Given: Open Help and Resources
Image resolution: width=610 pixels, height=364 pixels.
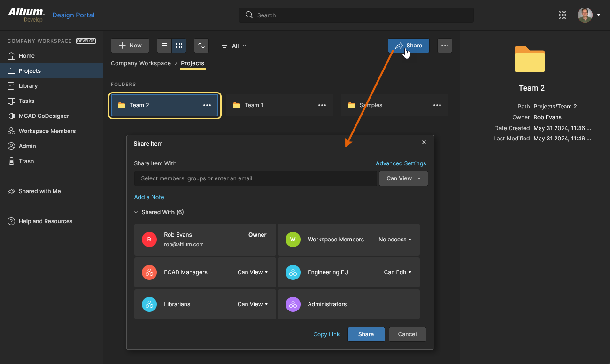Looking at the screenshot, I should pos(51,221).
